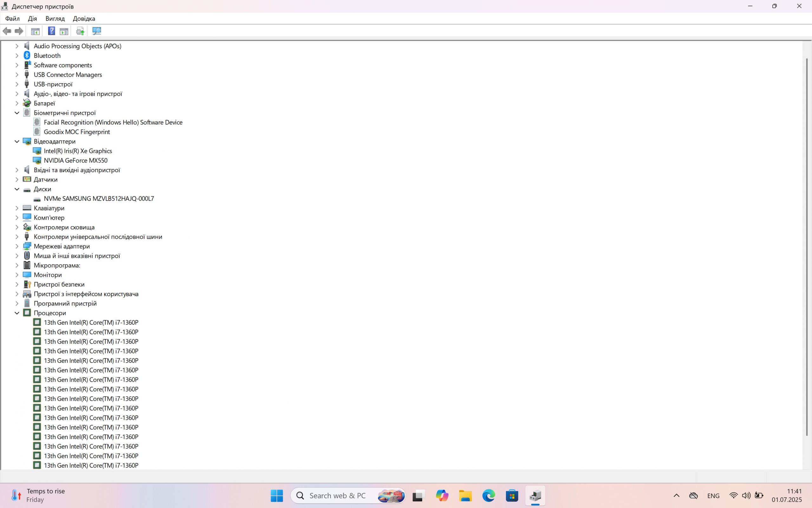Select Вхідні та вихідні аудіопристрої label
Image resolution: width=812 pixels, height=508 pixels.
click(77, 170)
